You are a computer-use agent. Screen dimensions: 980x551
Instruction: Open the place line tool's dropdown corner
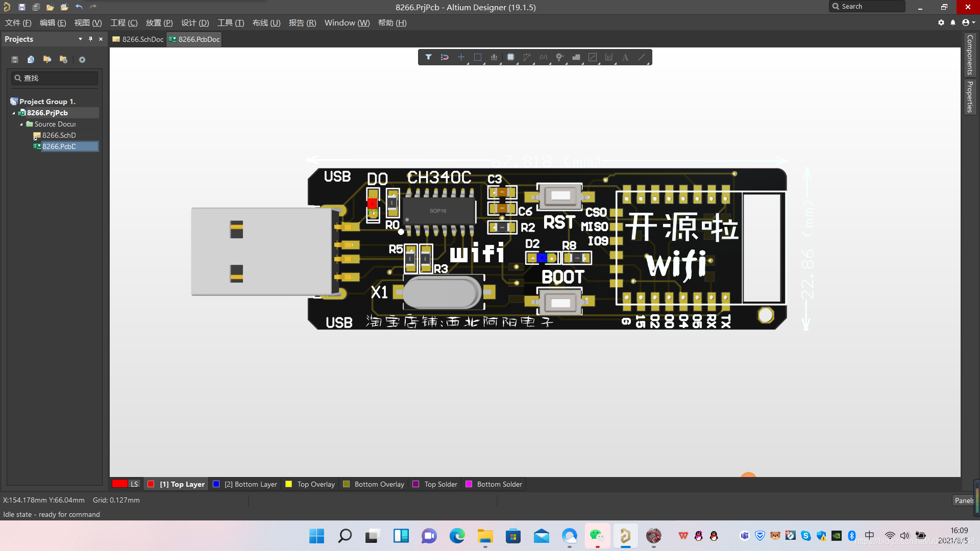(648, 63)
